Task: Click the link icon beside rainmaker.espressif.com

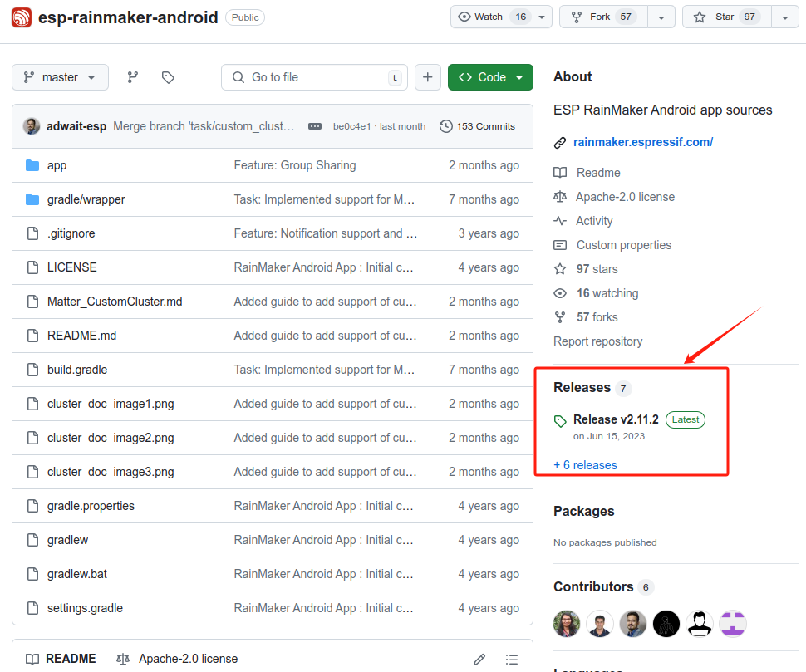Action: click(560, 143)
